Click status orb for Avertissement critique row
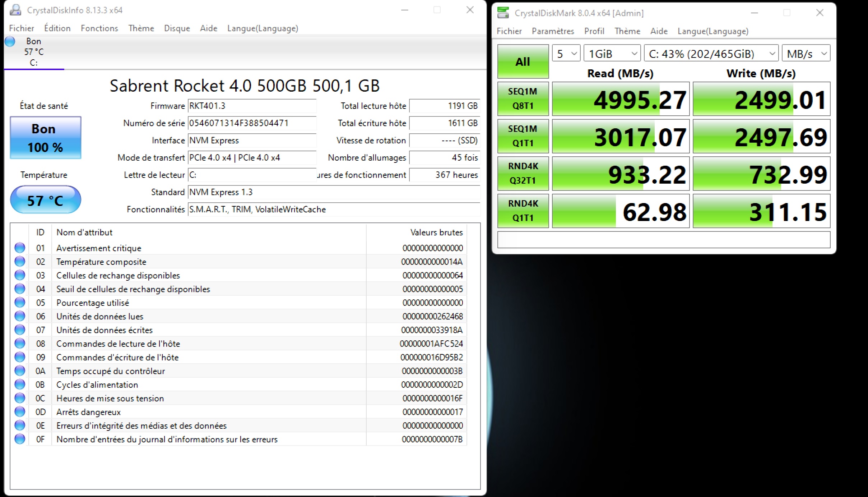The height and width of the screenshot is (497, 868). tap(20, 248)
